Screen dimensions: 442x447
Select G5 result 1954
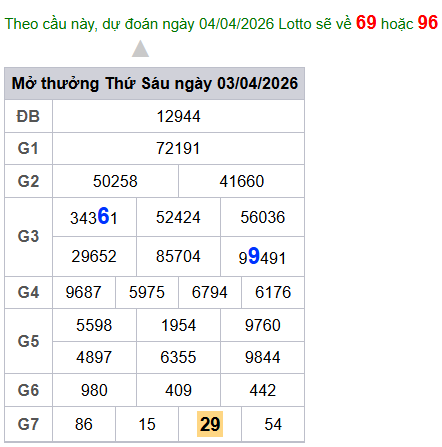click(x=178, y=325)
